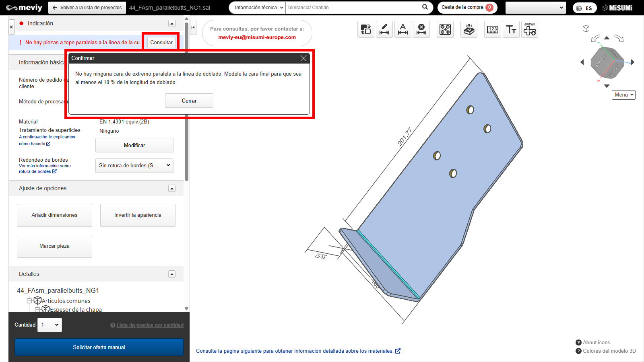Click the text size Tt icon

tap(511, 29)
